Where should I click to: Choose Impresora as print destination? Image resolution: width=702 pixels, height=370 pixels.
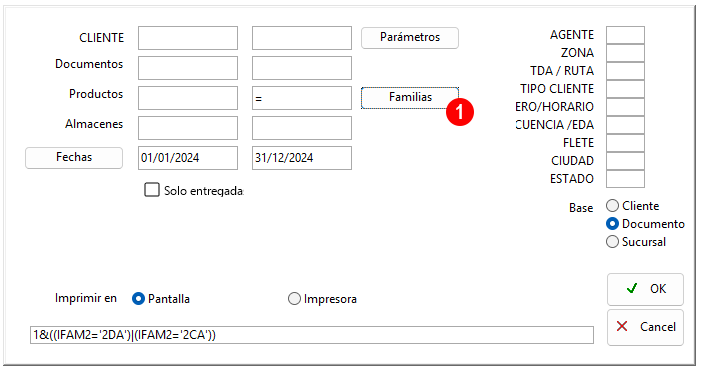point(294,299)
